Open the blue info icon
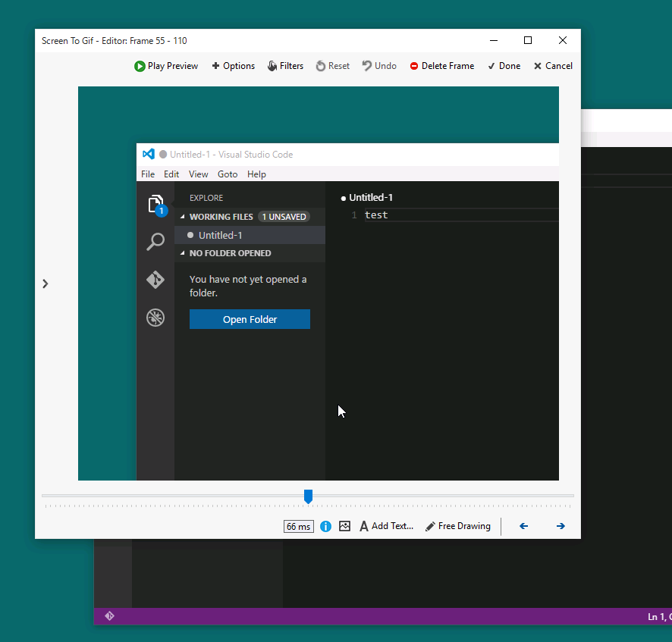Viewport: 672px width, 642px height. [325, 526]
